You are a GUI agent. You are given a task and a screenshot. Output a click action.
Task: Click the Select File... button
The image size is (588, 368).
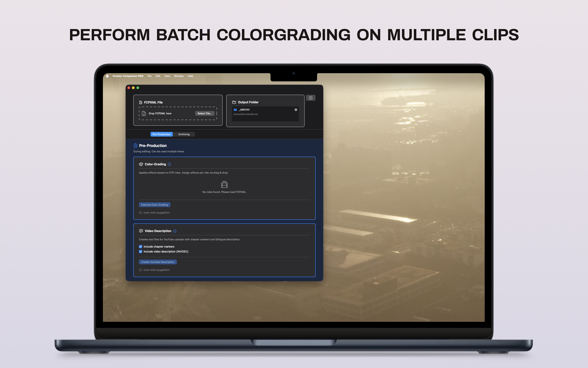(x=205, y=113)
